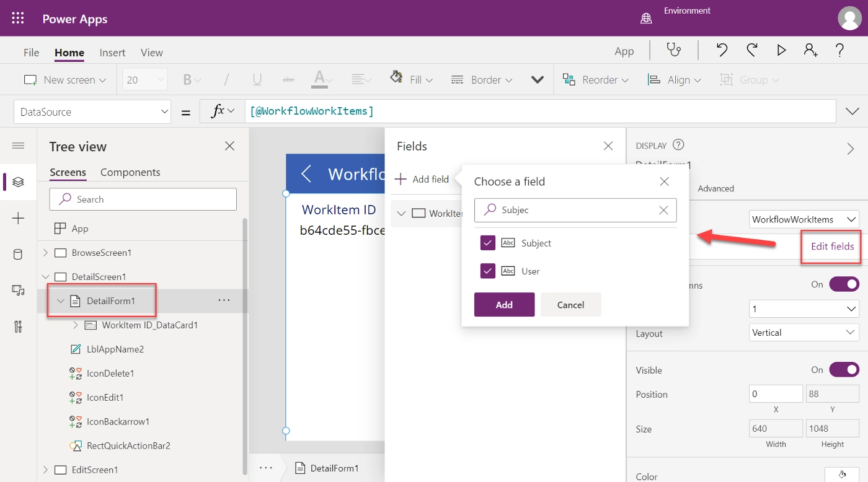
Task: Open the font size 20 dropdown
Action: pos(145,80)
